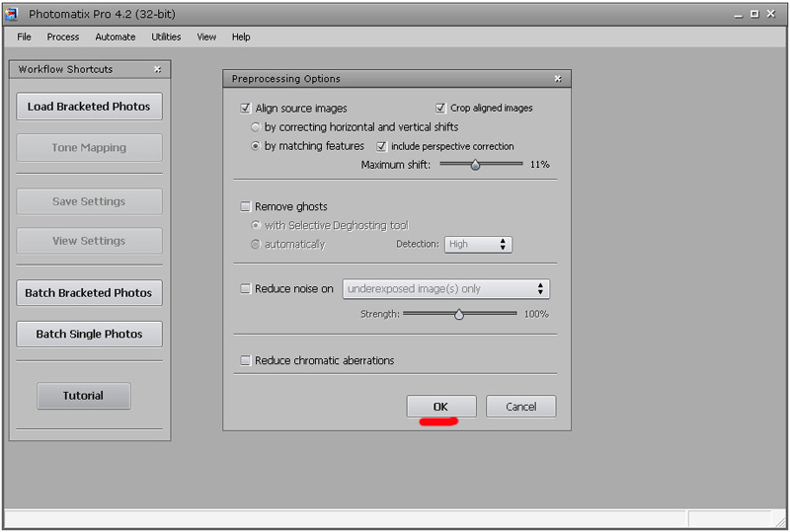Click OK in Preprocessing Options
The height and width of the screenshot is (532, 790).
(441, 407)
